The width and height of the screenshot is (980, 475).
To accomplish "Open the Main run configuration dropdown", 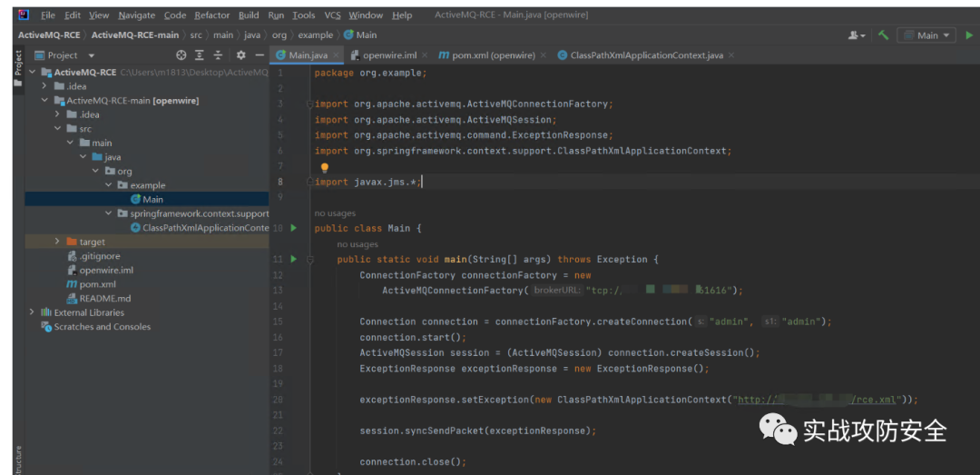I will pos(926,35).
